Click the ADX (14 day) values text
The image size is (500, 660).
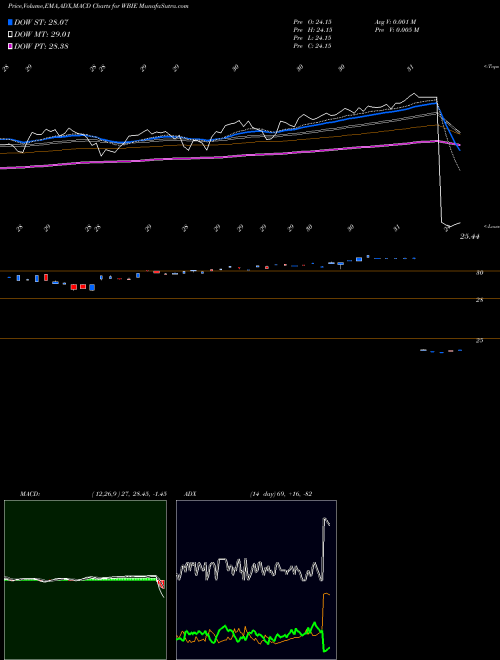coord(281,494)
